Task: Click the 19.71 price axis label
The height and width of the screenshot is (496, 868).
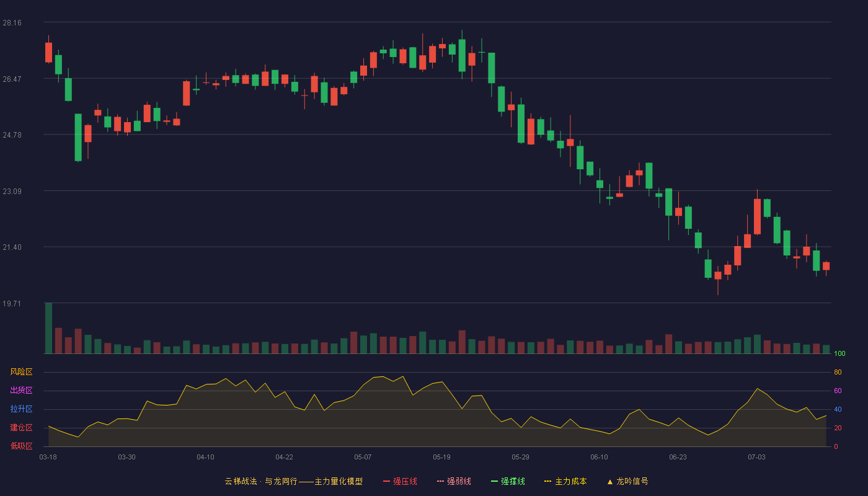Action: click(x=12, y=304)
